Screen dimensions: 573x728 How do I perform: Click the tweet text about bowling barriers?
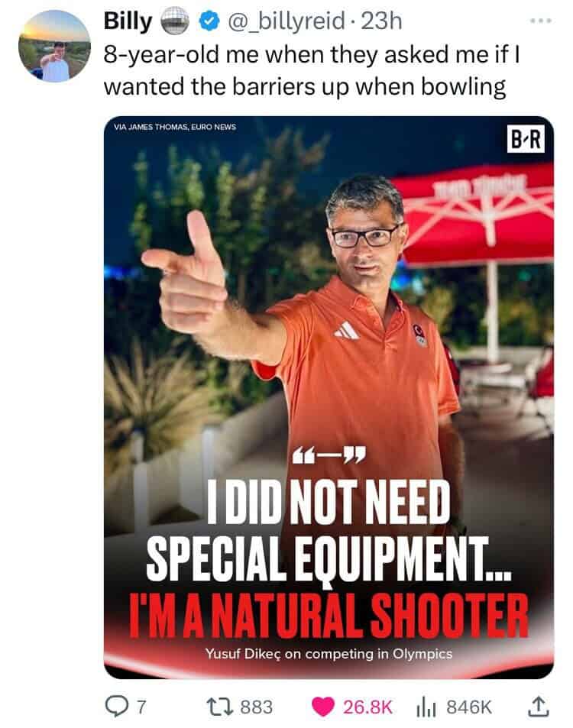click(311, 70)
